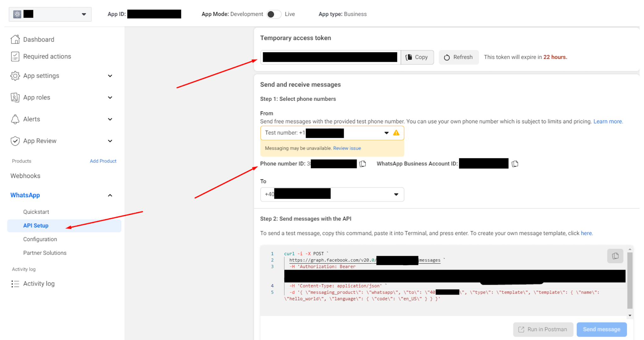The width and height of the screenshot is (644, 340).
Task: Expand the App Review section
Action: (110, 141)
